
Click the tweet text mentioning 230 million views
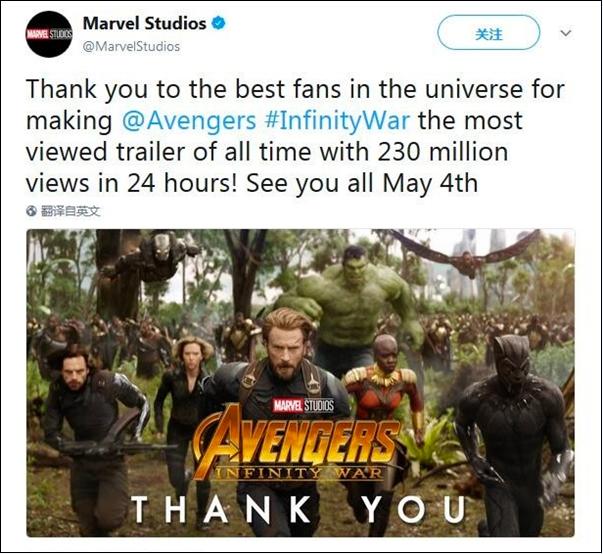click(x=295, y=136)
